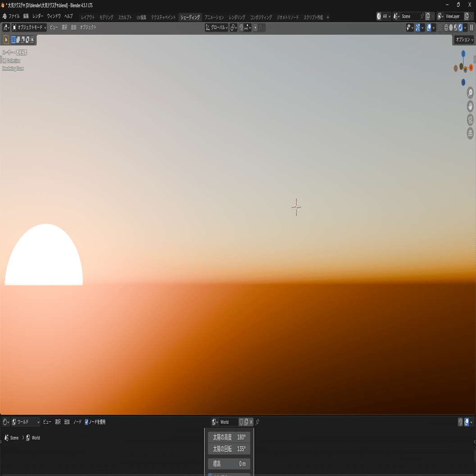Open the 3D viewport editor type dropdown

(x=6, y=27)
